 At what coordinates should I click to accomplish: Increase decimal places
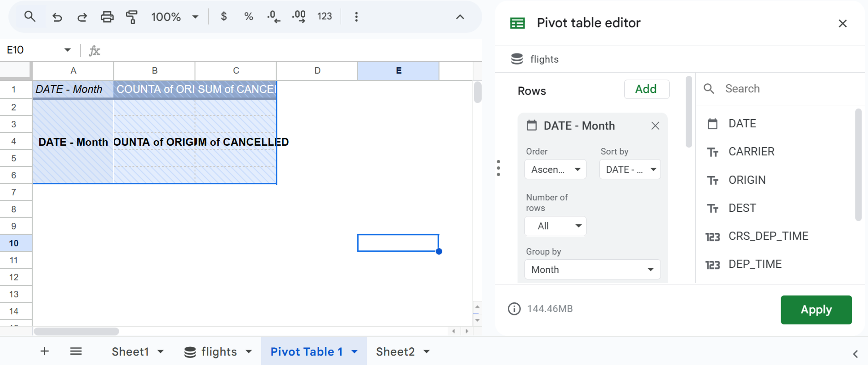point(298,16)
